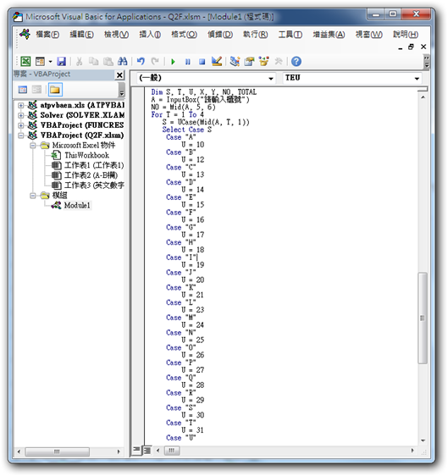Click the Paste clipboard icon
The image size is (448, 476).
click(x=108, y=62)
